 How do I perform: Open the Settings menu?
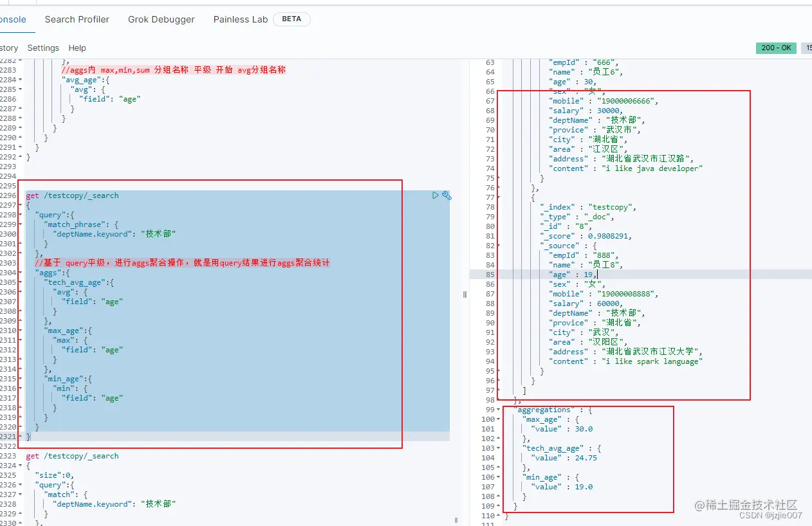(x=42, y=48)
